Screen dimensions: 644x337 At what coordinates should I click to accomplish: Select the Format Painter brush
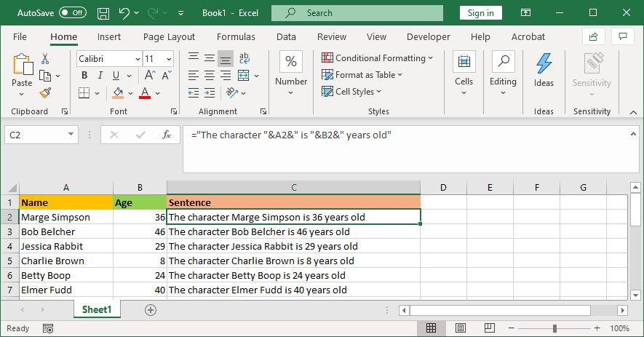pyautogui.click(x=45, y=92)
